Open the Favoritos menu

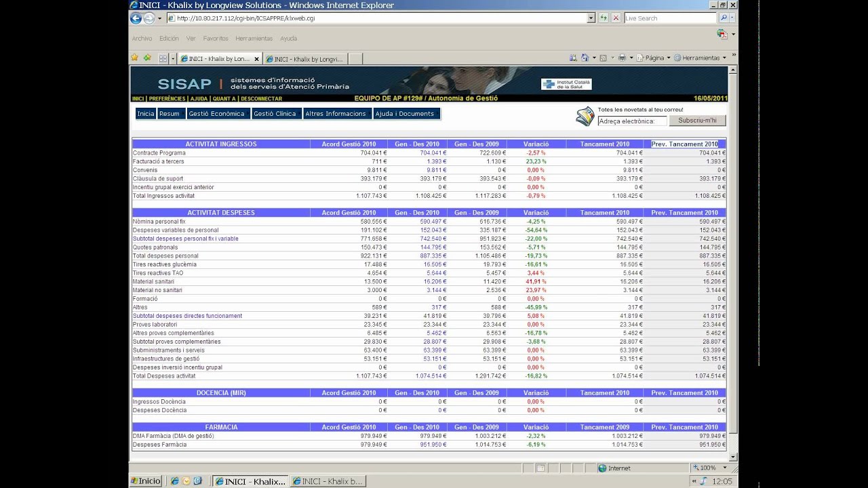(216, 39)
